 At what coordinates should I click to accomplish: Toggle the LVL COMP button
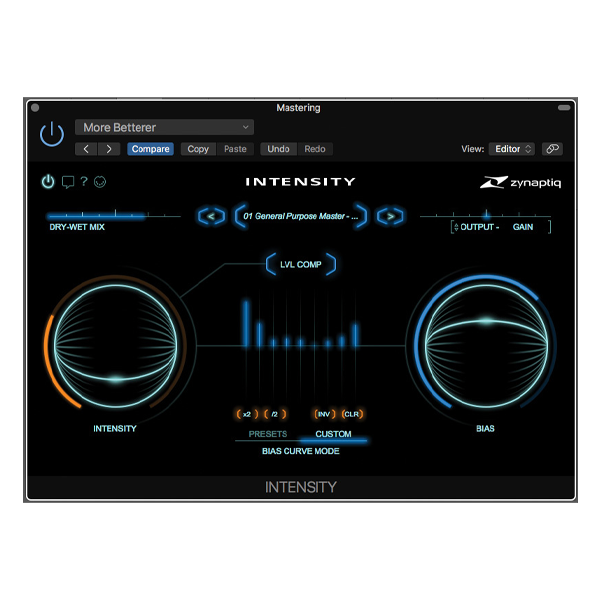[x=301, y=264]
